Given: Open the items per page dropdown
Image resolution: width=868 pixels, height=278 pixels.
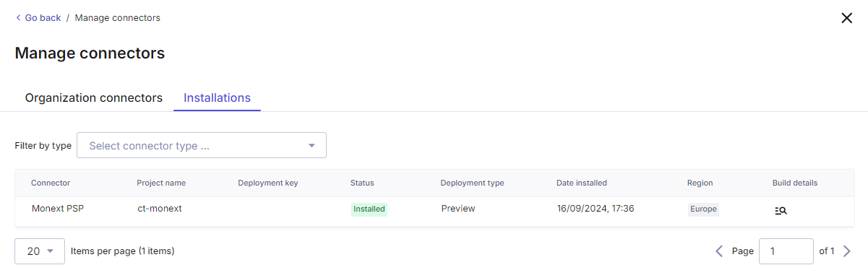Looking at the screenshot, I should click(40, 251).
